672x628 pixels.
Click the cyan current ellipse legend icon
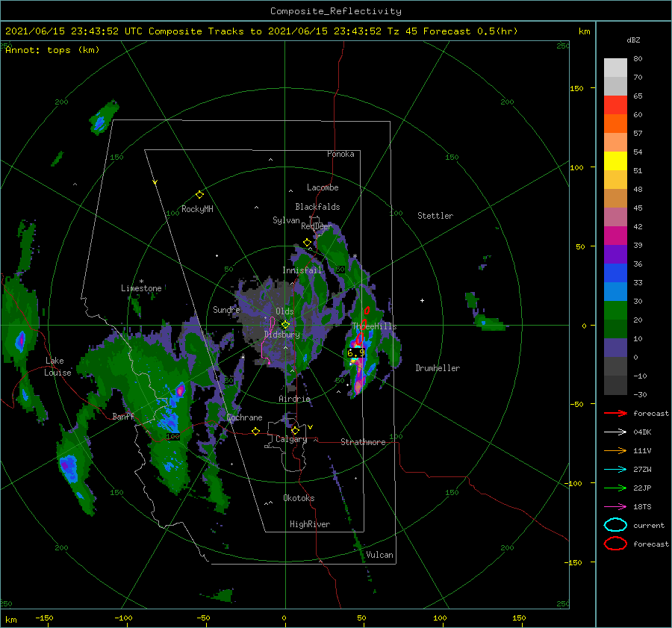pos(615,525)
